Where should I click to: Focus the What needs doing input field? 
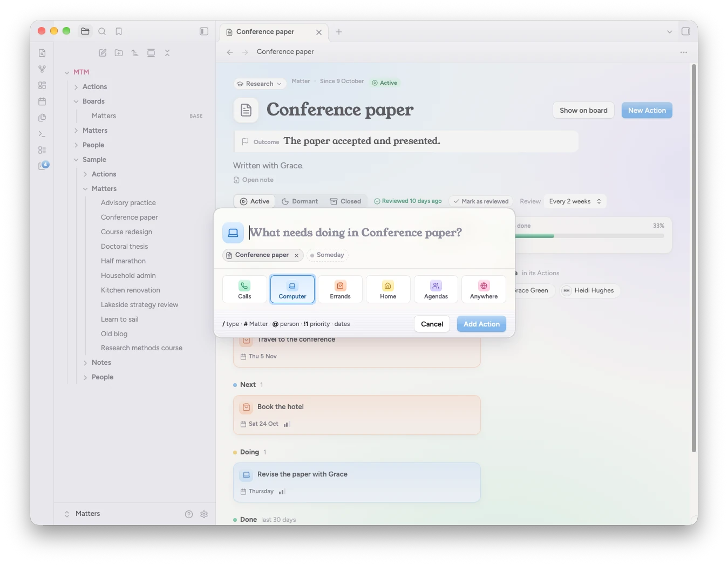point(376,233)
